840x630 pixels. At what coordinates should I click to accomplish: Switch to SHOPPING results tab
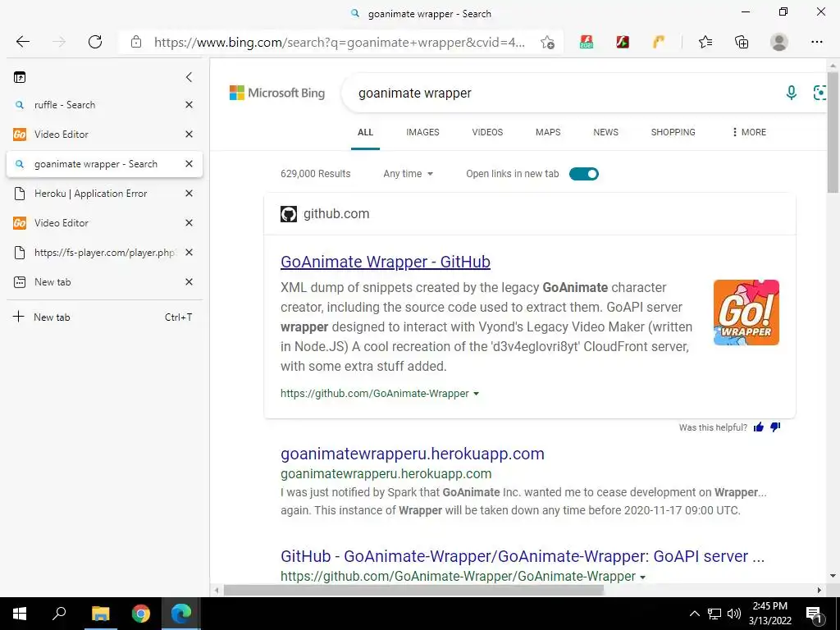[673, 132]
